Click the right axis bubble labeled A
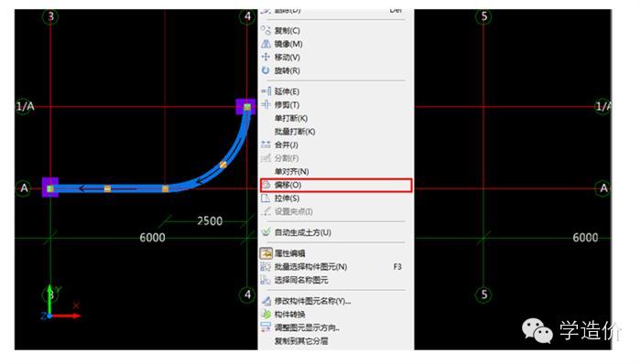641x364 pixels. (x=603, y=188)
